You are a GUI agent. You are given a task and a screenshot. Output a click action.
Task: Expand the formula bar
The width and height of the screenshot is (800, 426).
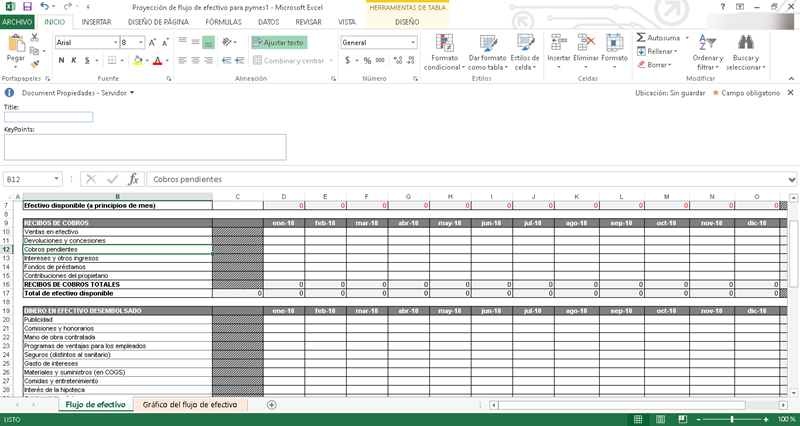tap(792, 180)
